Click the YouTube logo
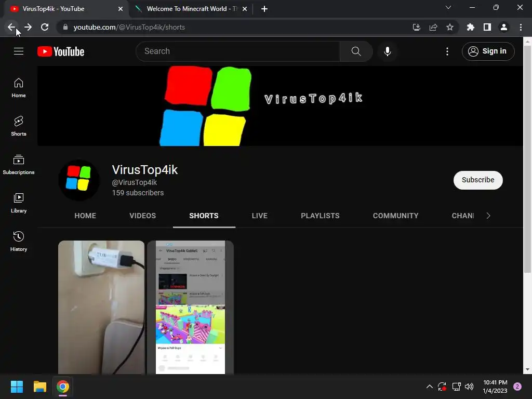The width and height of the screenshot is (532, 399). (61, 51)
